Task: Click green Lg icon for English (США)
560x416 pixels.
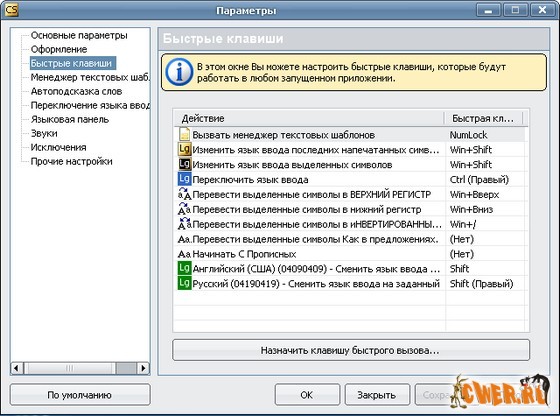Action: (184, 268)
